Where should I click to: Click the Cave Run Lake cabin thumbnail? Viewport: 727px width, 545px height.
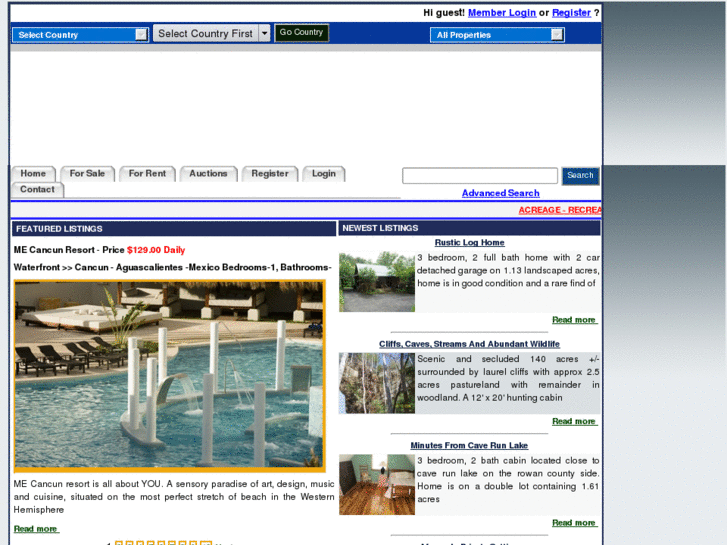[377, 484]
